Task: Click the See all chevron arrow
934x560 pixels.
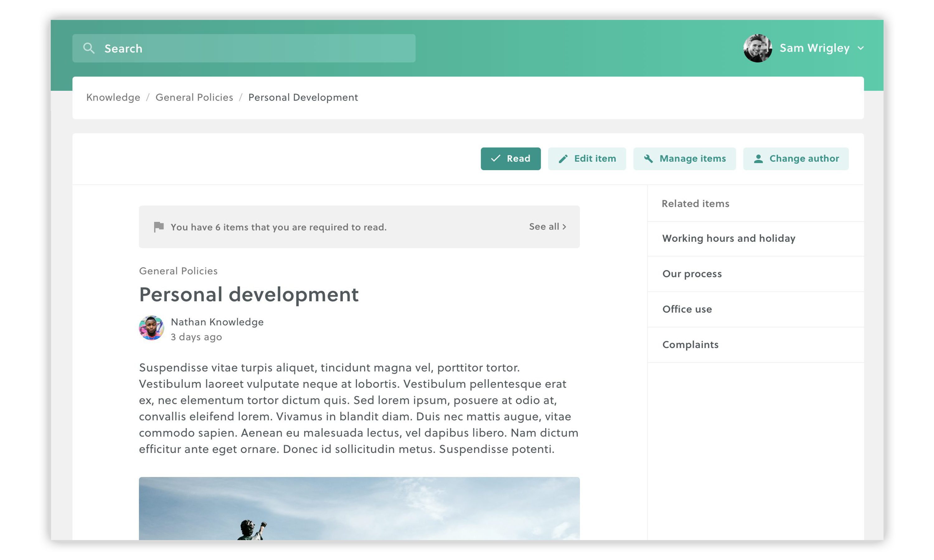Action: (564, 227)
